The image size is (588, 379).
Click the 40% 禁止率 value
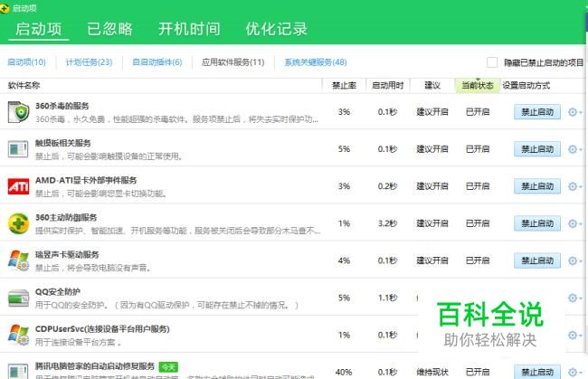tap(344, 372)
